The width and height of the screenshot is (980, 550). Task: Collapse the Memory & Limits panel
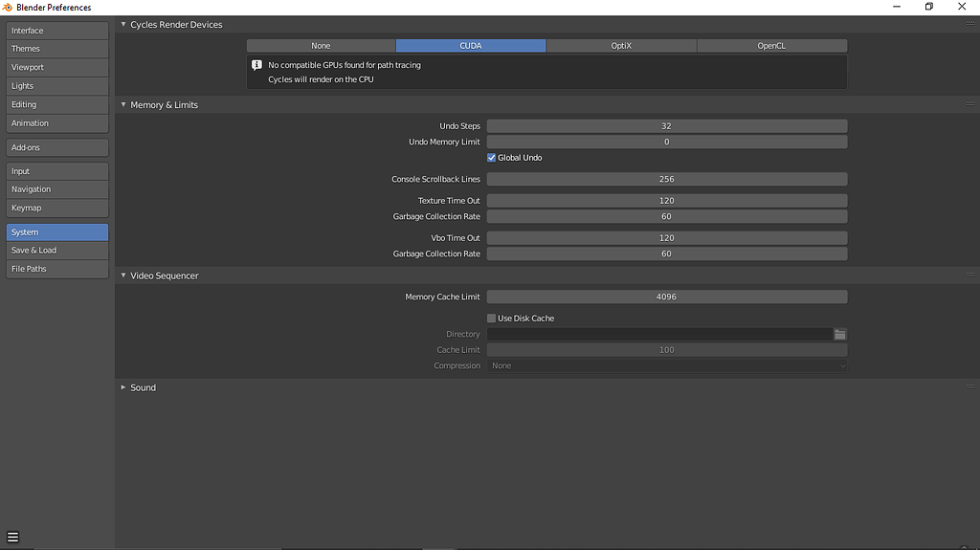click(123, 104)
